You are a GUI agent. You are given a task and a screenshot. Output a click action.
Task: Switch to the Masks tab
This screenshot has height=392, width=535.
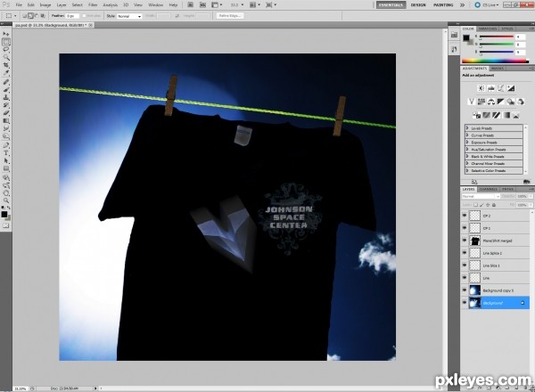tap(498, 69)
